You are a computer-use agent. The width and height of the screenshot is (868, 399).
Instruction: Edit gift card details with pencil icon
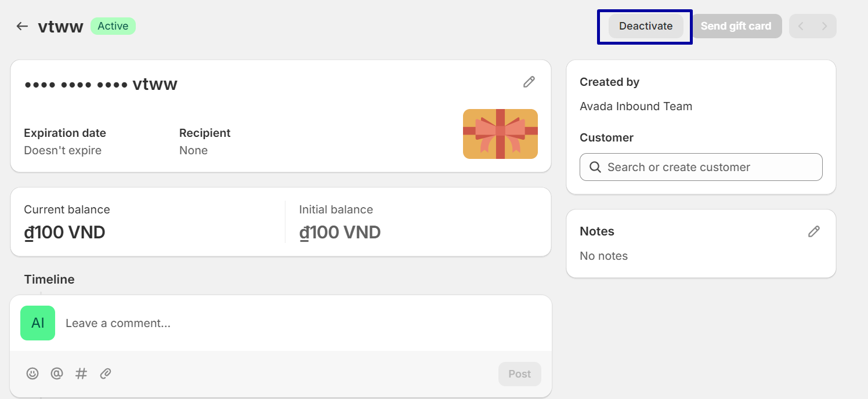click(x=529, y=82)
